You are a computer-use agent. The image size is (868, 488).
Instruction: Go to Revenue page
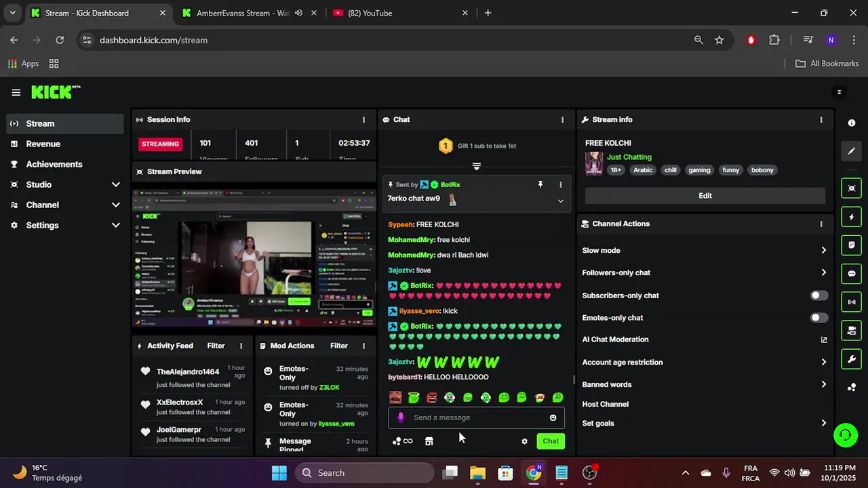[65, 144]
